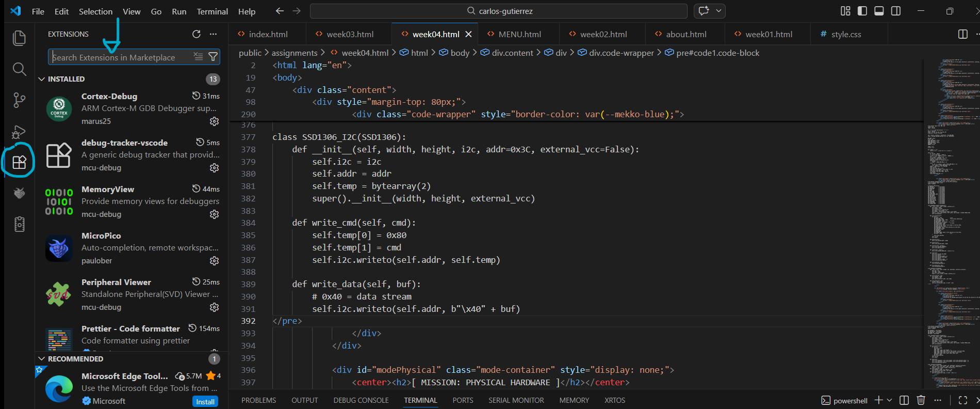Image resolution: width=980 pixels, height=409 pixels.
Task: Click the command center search box 'carlos-gutierrez'
Action: tap(499, 11)
